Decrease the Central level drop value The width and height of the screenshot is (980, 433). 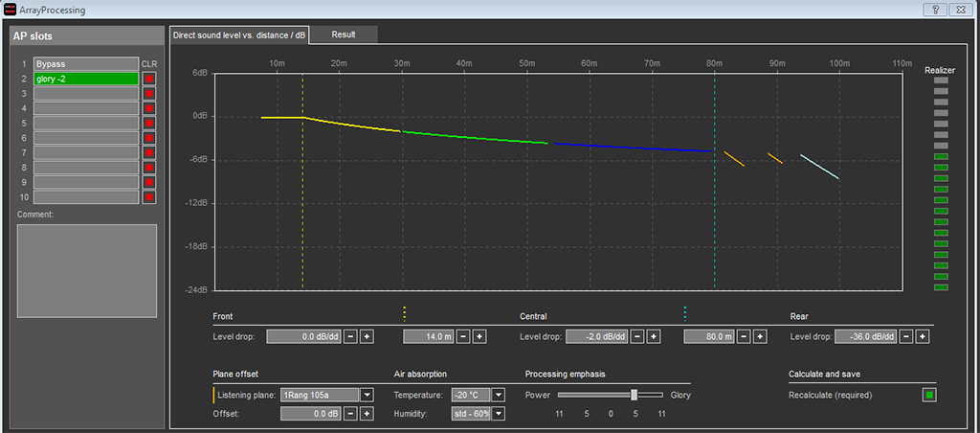click(636, 336)
